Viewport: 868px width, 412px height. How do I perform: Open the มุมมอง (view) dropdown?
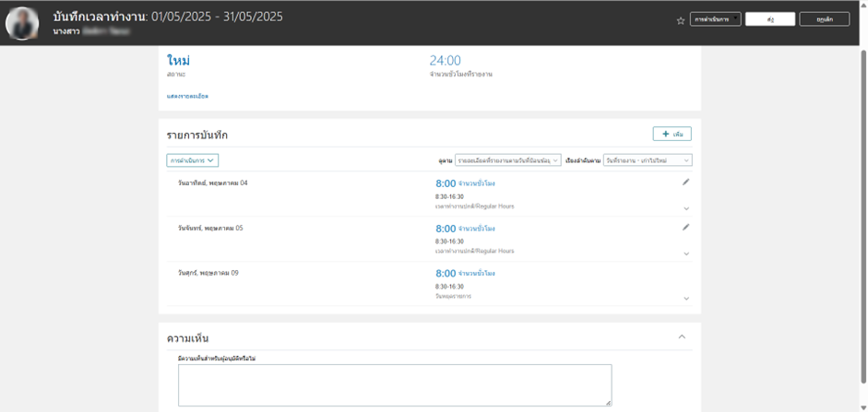[x=507, y=160]
